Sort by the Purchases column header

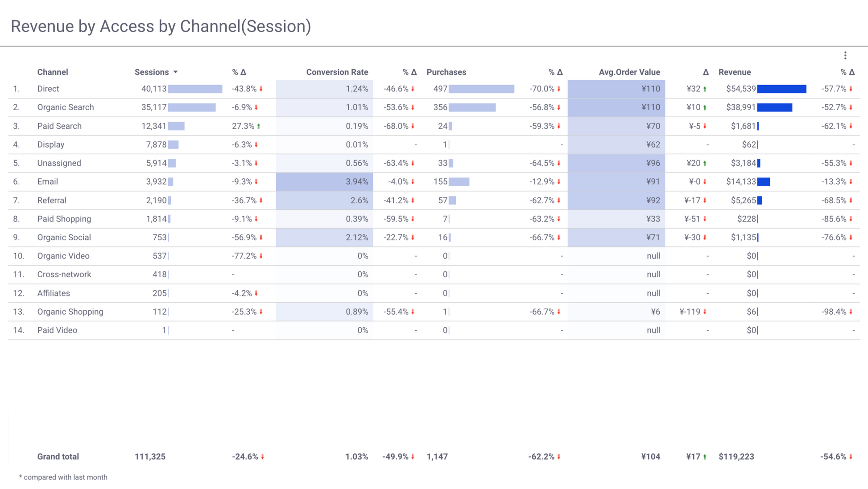tap(446, 72)
